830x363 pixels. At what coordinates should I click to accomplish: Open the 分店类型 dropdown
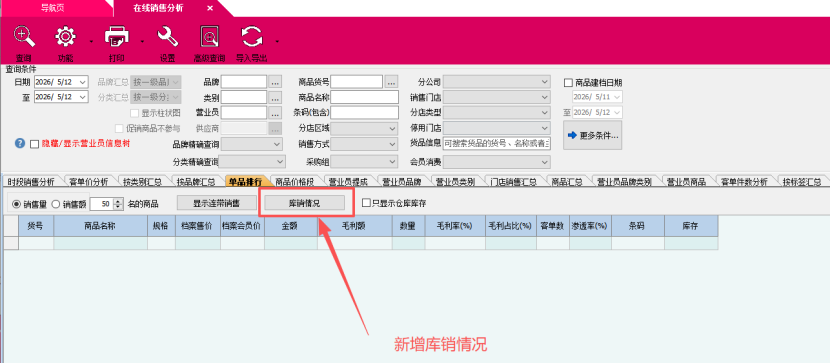point(545,113)
